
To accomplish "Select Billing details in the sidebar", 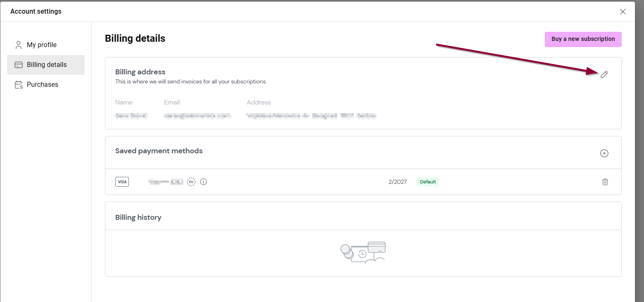I will point(46,65).
